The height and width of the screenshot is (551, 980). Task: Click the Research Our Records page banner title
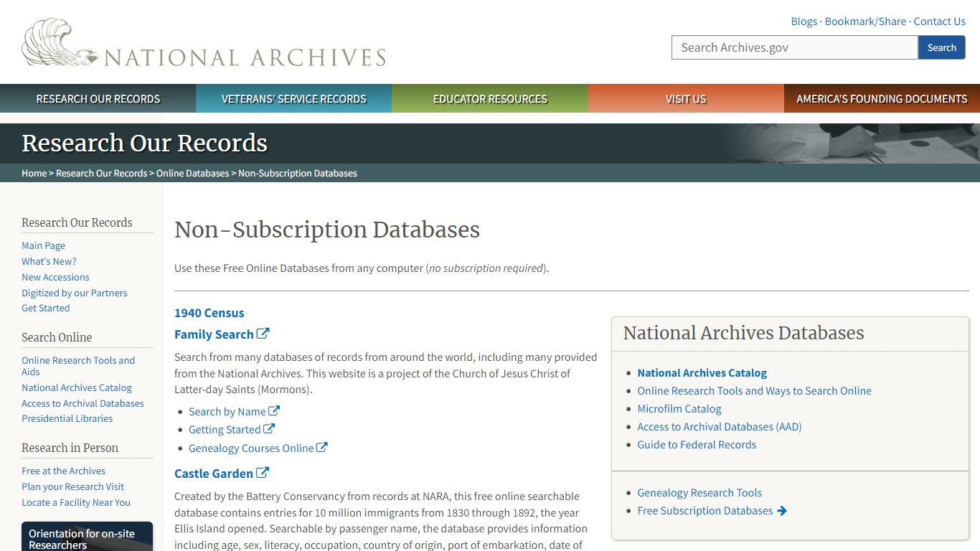coord(144,143)
